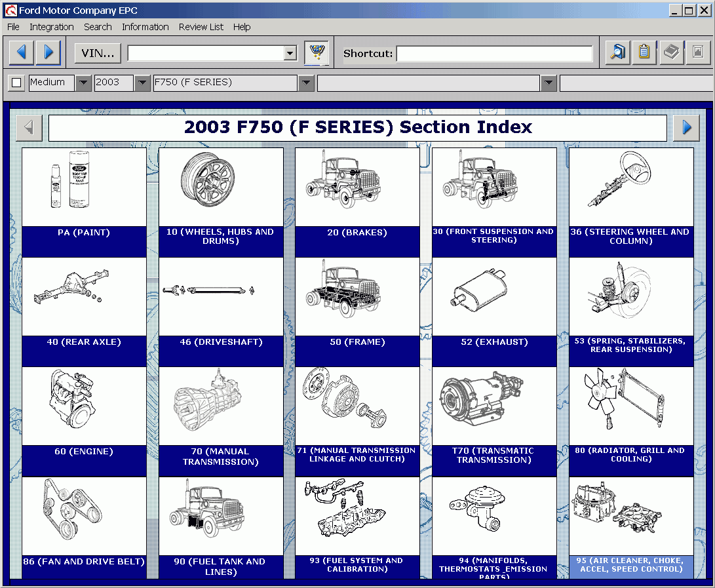Open the F750 (F SERIES) model dropdown

coord(305,83)
